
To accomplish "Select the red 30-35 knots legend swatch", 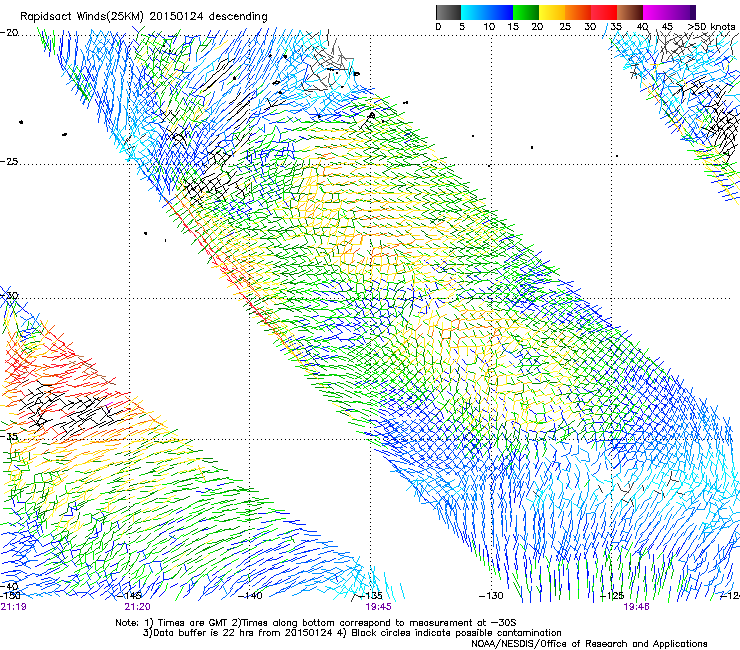I will (604, 13).
